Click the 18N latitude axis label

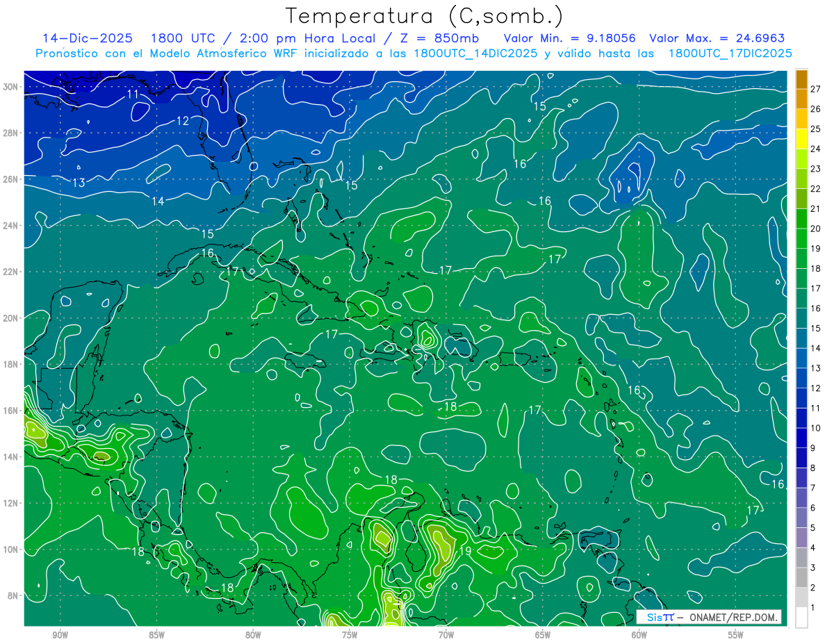(12, 364)
